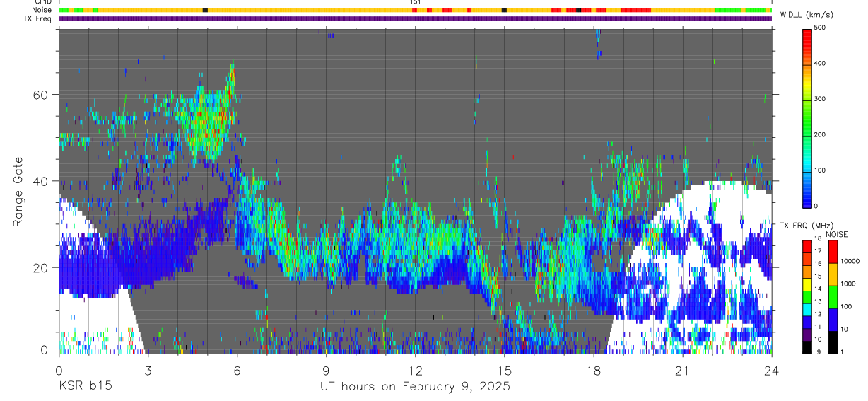Viewport: 868px width, 401px height.
Task: Click the 20 tick on Range Gate axis
Action: pos(40,267)
